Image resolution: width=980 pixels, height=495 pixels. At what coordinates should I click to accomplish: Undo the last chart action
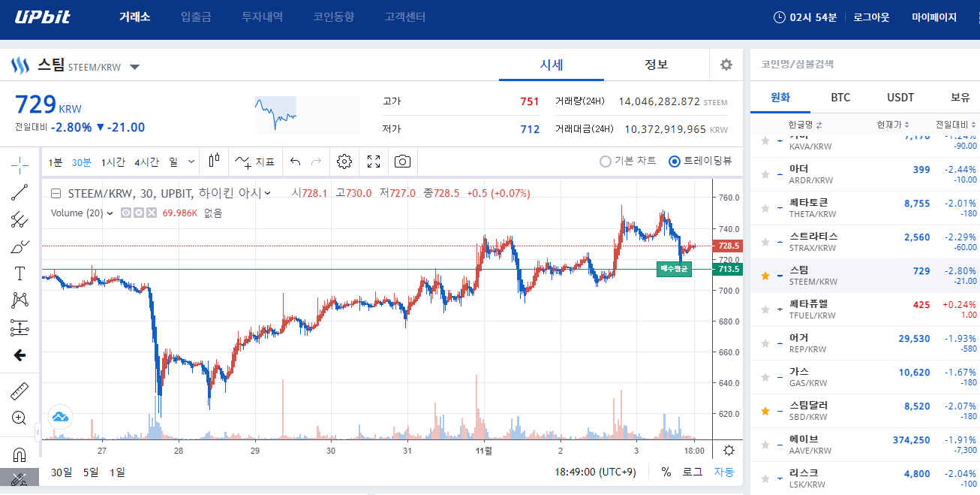(x=295, y=161)
